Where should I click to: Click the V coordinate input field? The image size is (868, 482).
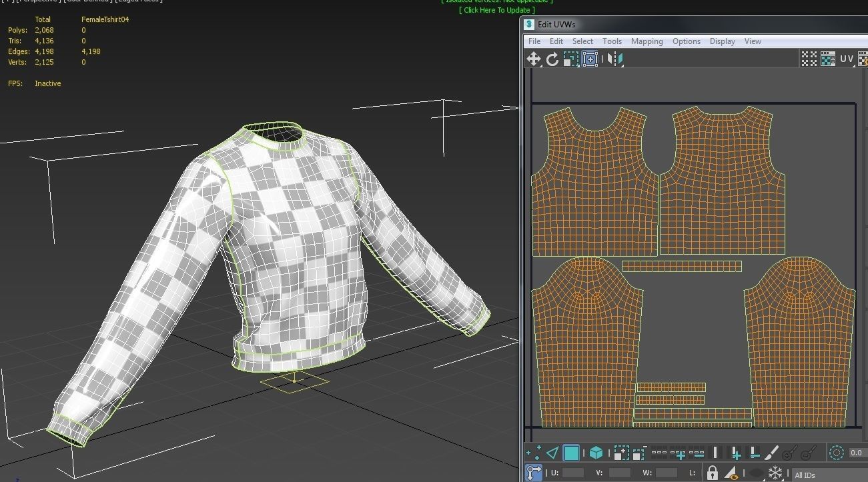pyautogui.click(x=620, y=473)
